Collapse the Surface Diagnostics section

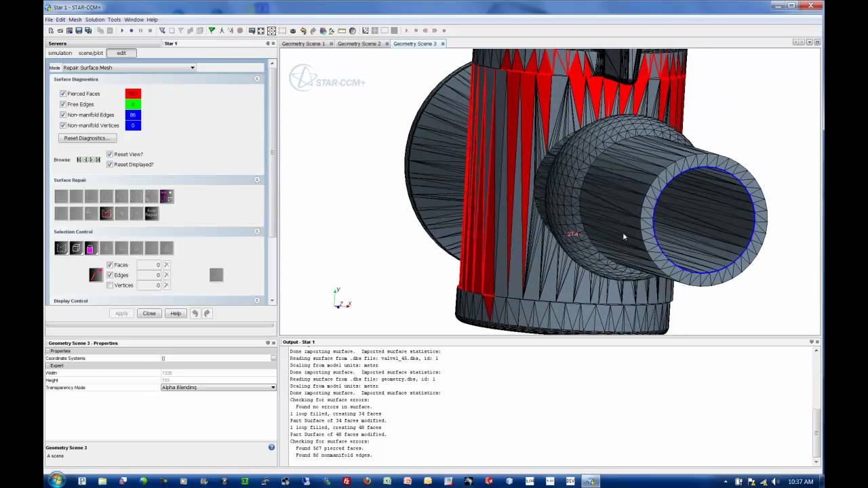pos(257,79)
